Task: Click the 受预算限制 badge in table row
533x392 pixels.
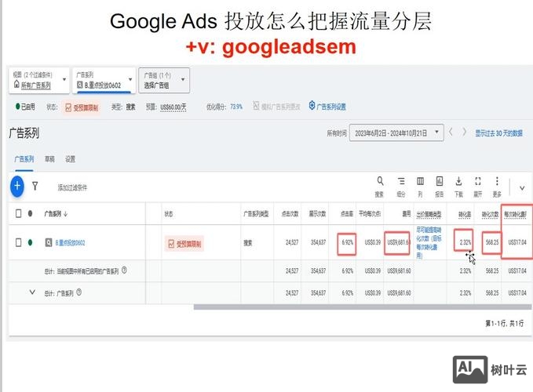Action: coord(184,244)
